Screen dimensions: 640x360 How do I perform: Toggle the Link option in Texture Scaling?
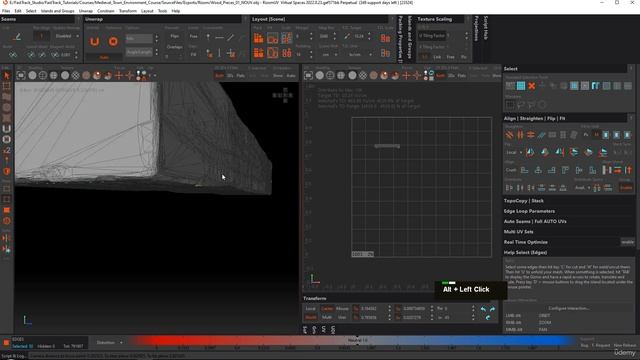coord(437,57)
